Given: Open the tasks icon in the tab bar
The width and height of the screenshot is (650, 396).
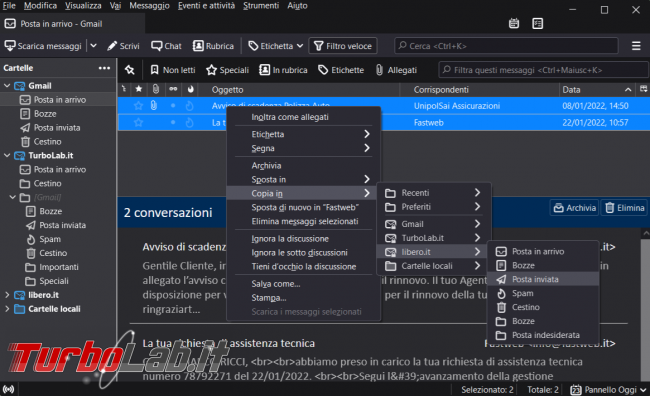Looking at the screenshot, I should click(x=538, y=24).
